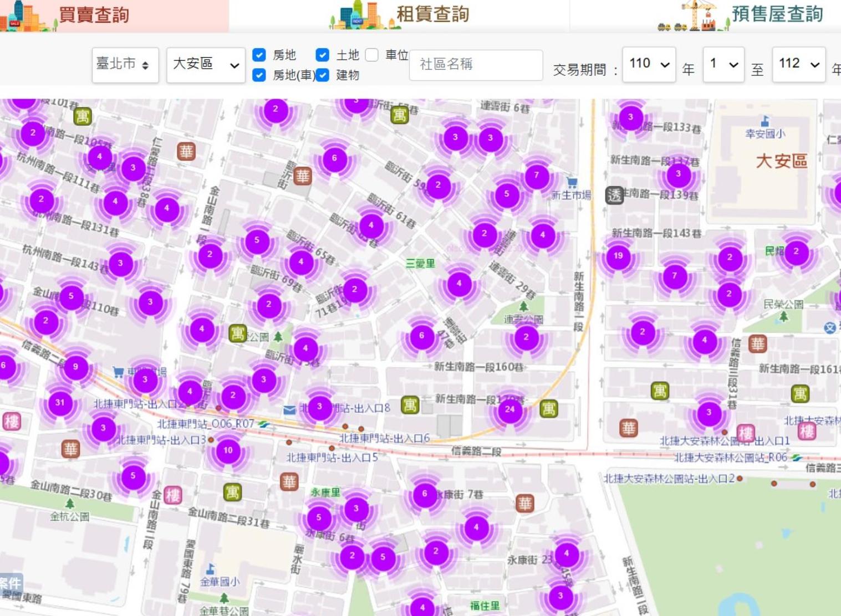Viewport: 841px width, 616px height.
Task: Click the 連雲公園 park tree icon
Action: tap(523, 306)
